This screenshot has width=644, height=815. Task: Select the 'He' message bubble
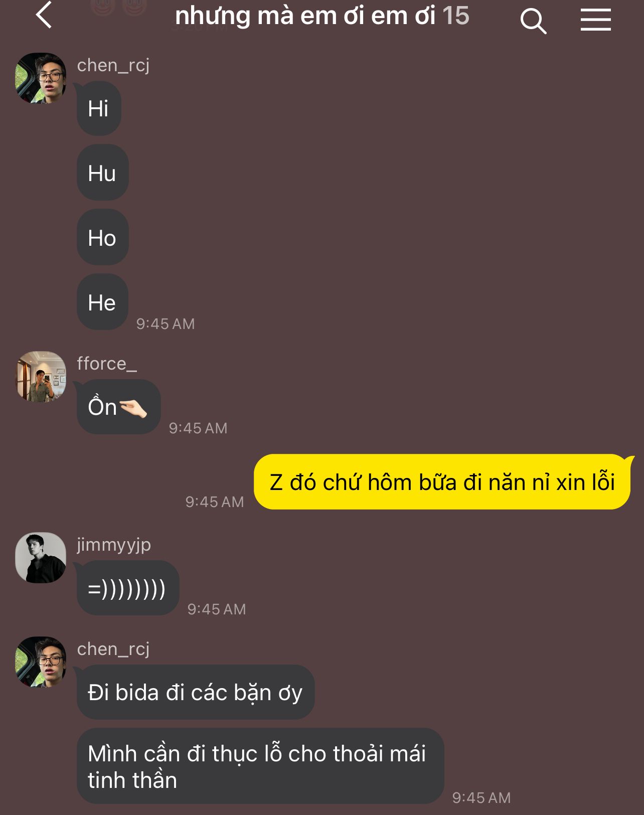click(102, 302)
